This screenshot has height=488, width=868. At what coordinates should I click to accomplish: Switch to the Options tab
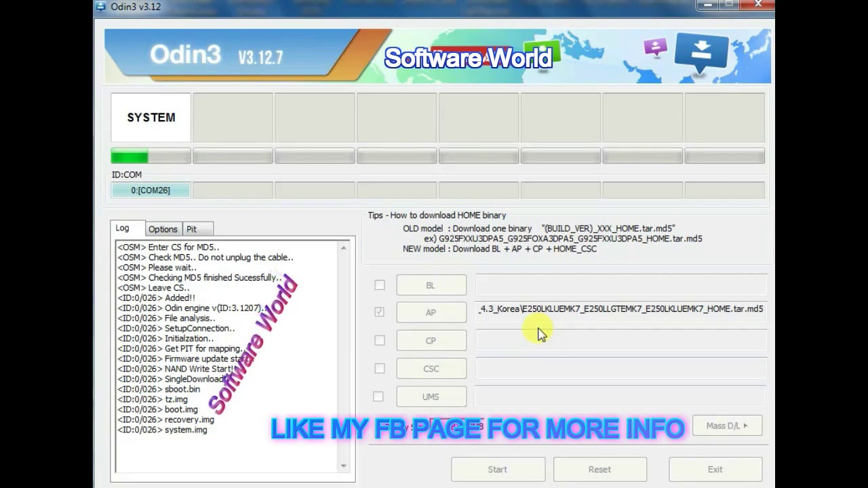(x=163, y=229)
